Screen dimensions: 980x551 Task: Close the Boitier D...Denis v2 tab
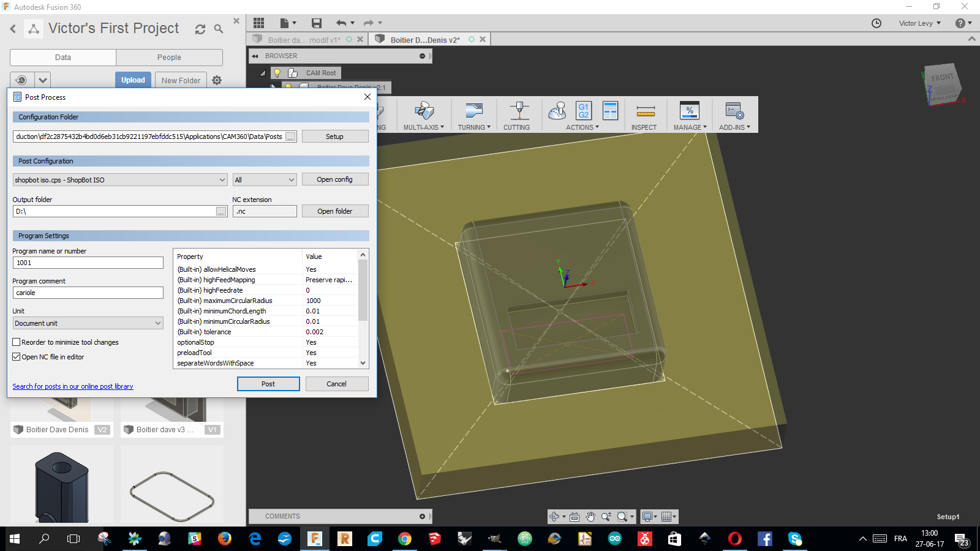coord(483,39)
